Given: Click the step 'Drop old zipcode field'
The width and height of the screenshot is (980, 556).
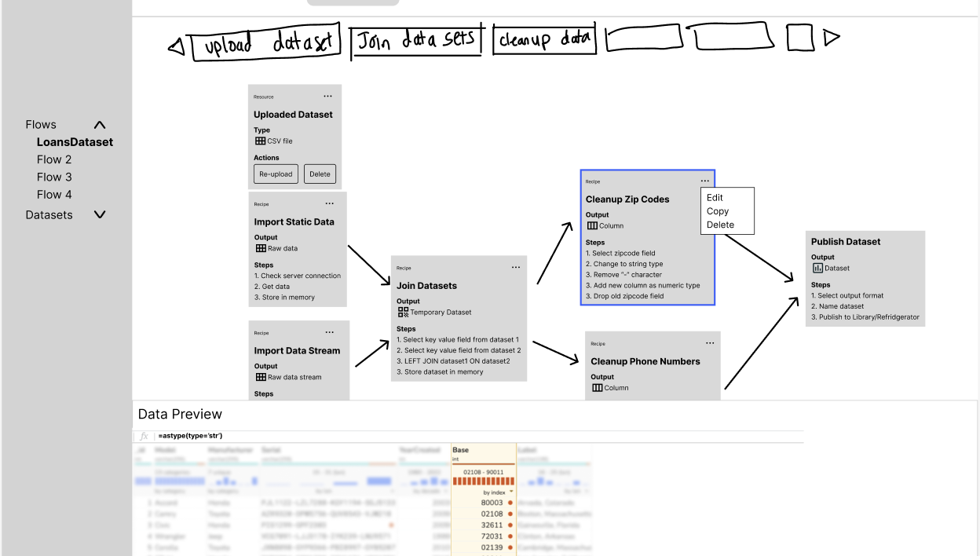Looking at the screenshot, I should 624,296.
